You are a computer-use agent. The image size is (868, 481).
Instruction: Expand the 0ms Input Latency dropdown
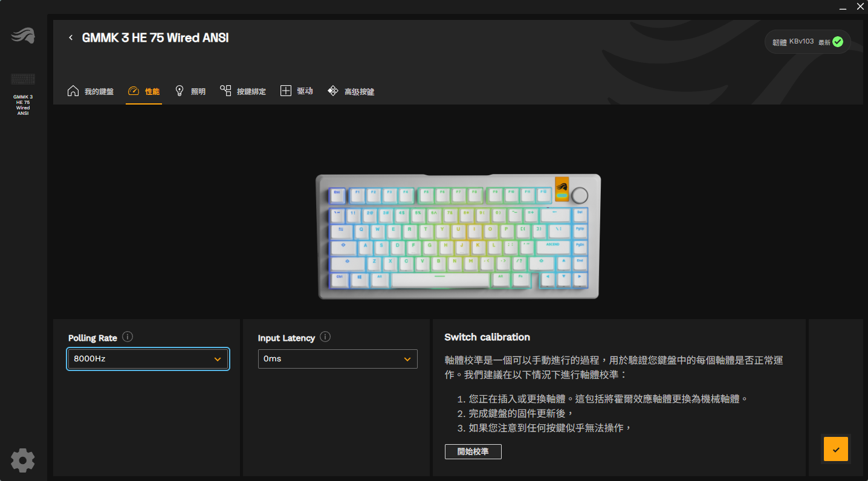click(337, 358)
